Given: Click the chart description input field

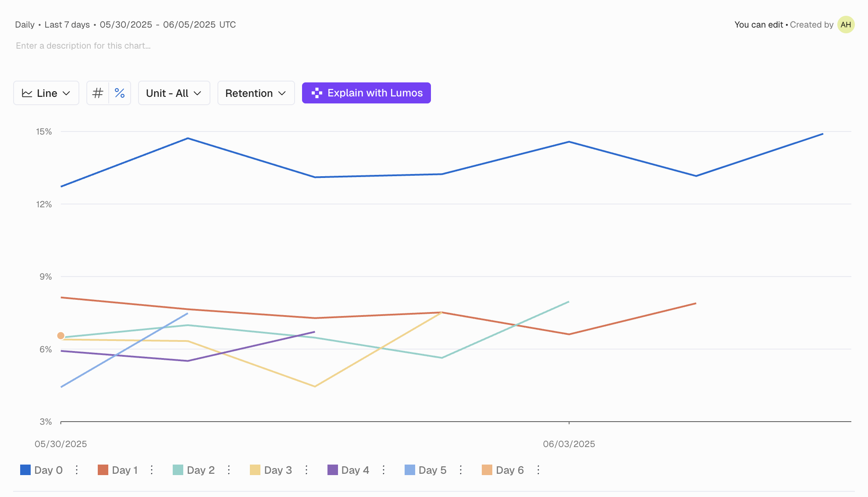Looking at the screenshot, I should tap(83, 46).
